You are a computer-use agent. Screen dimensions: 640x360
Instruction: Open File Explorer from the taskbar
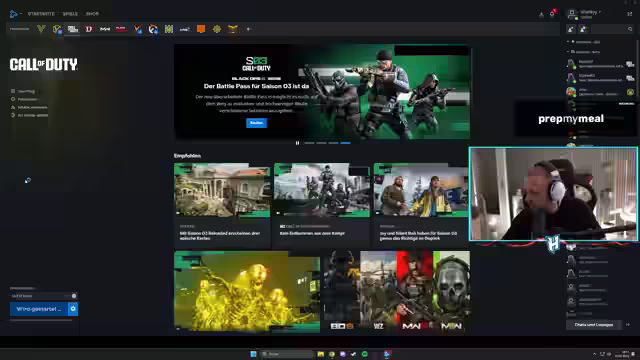pyautogui.click(x=321, y=354)
